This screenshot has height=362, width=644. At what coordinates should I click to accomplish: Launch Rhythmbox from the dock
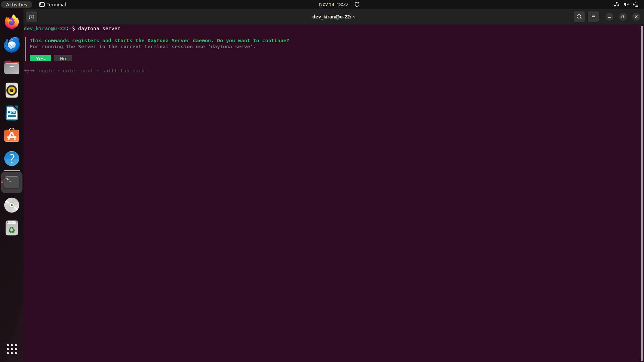12,90
